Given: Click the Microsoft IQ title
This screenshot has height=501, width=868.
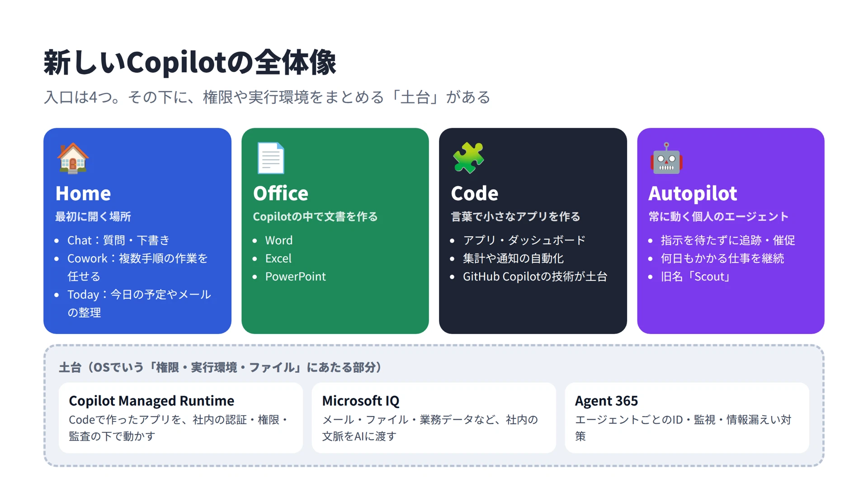Looking at the screenshot, I should (361, 401).
